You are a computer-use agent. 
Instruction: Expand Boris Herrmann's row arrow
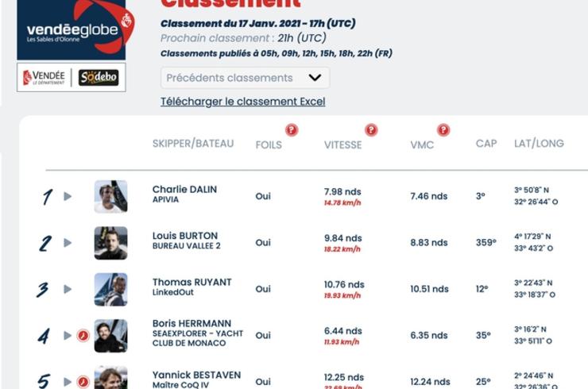(x=68, y=335)
